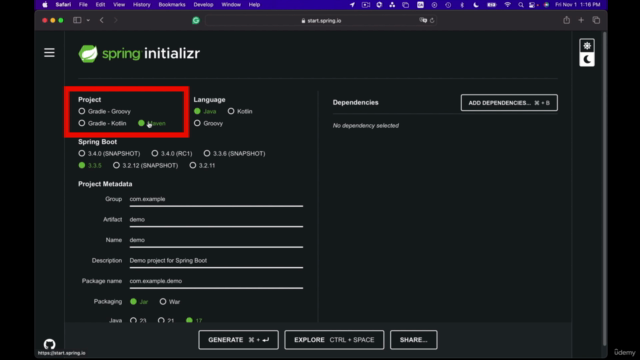Select Spring Boot 3.2.11
Screen dimensions: 640x360
202,165
